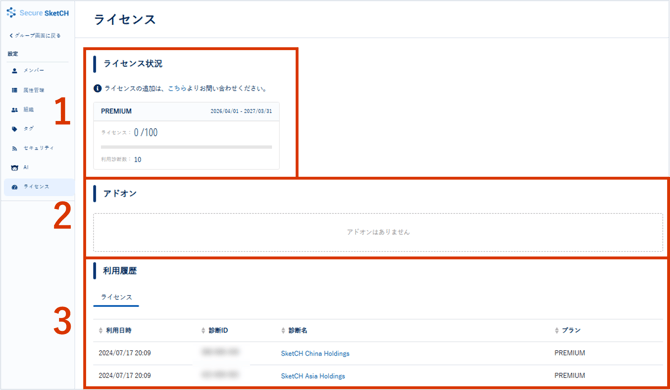Screen dimensions: 670x390
Task: Select ライセンス in the sidebar
Action: 39,187
